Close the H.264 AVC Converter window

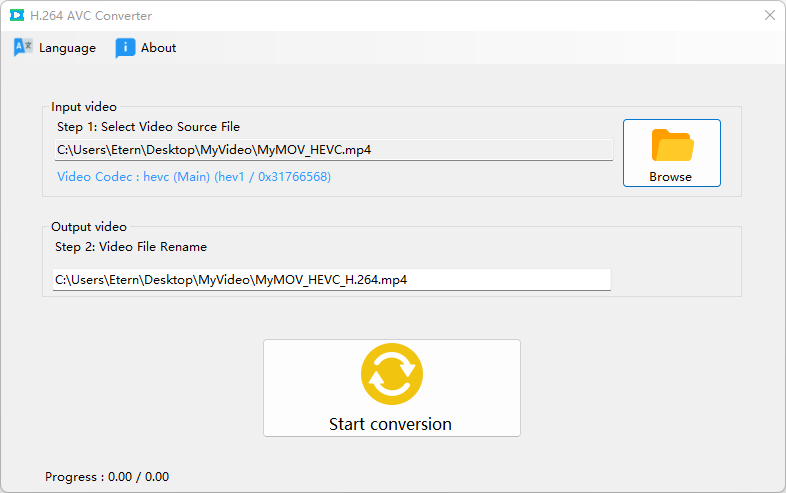coord(770,16)
